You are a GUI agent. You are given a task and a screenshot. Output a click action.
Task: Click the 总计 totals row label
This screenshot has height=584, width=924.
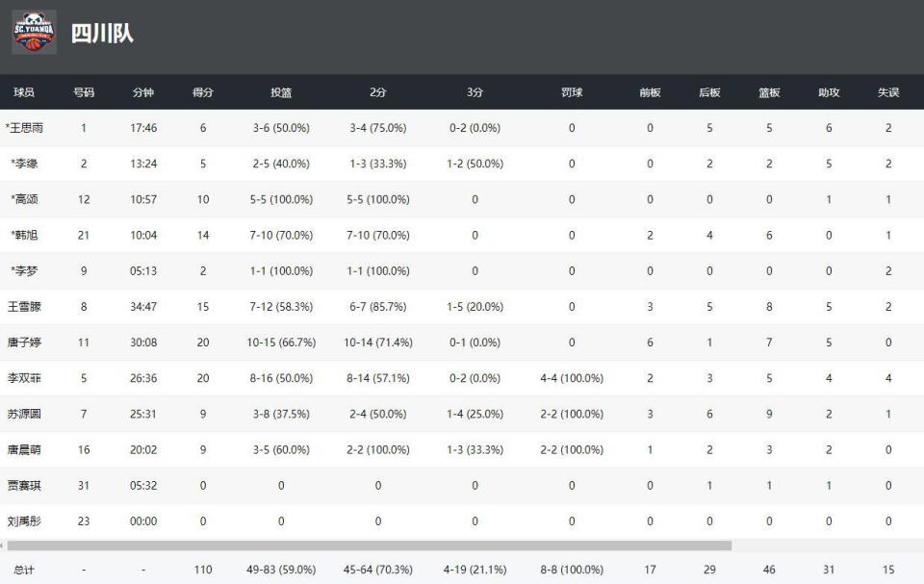[24, 570]
